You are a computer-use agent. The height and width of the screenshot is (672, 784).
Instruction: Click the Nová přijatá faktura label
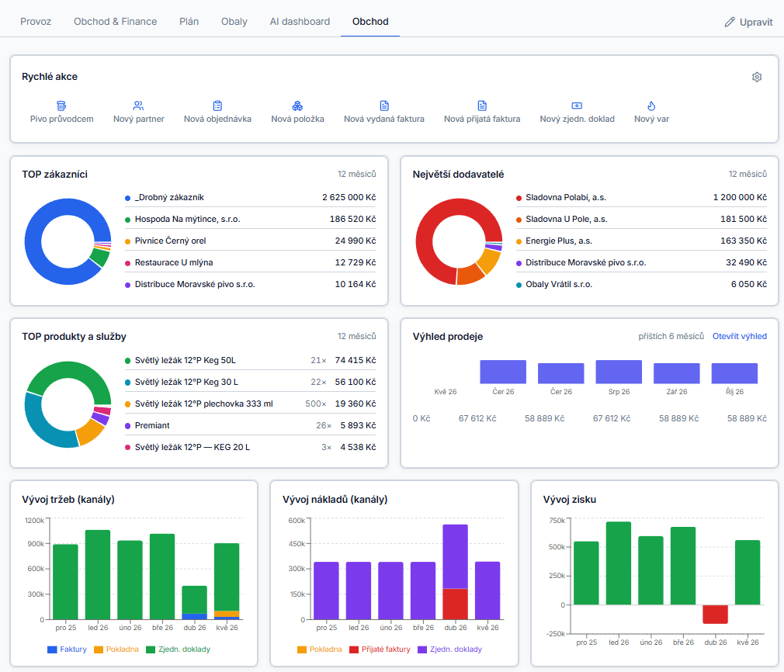(482, 119)
